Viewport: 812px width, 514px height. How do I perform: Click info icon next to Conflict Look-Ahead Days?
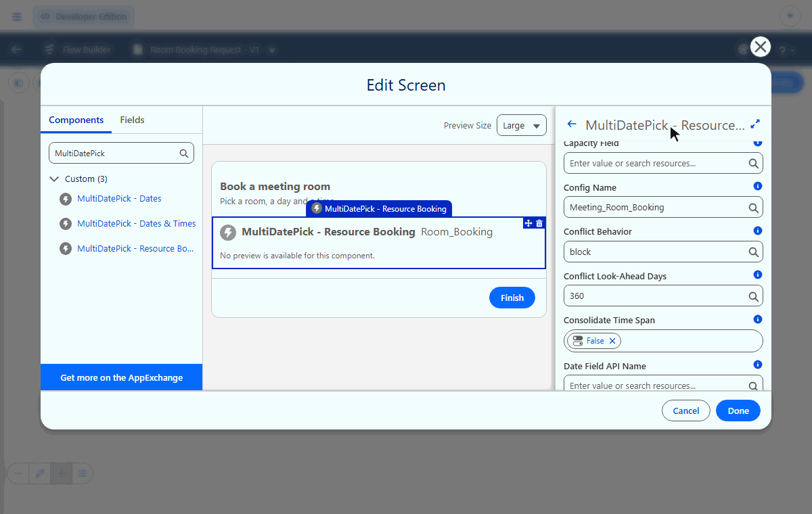click(758, 275)
